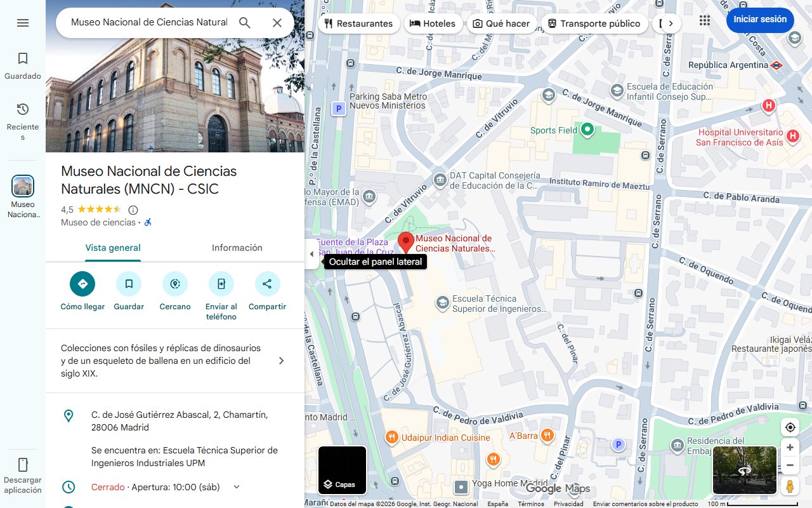Viewport: 812px width, 508px height.
Task: Zoom in on the map
Action: tap(790, 448)
